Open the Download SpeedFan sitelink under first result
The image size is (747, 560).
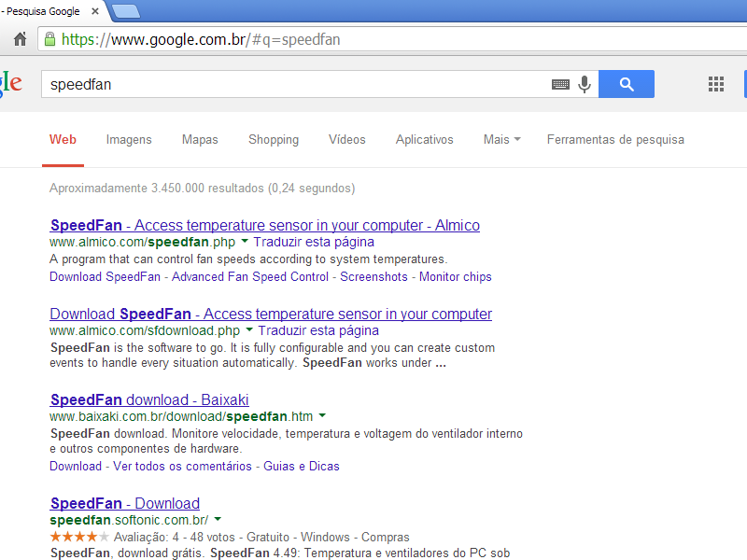point(105,277)
